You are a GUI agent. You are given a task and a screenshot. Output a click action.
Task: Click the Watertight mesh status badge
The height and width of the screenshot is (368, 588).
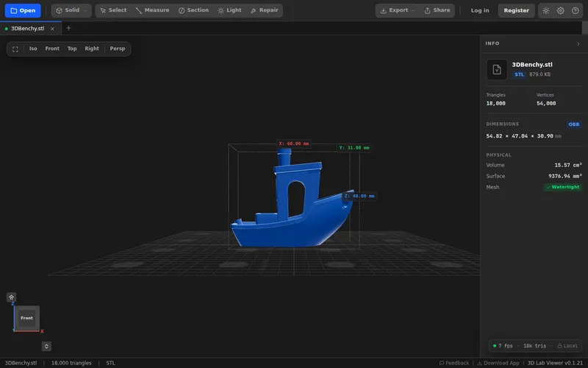pos(562,187)
